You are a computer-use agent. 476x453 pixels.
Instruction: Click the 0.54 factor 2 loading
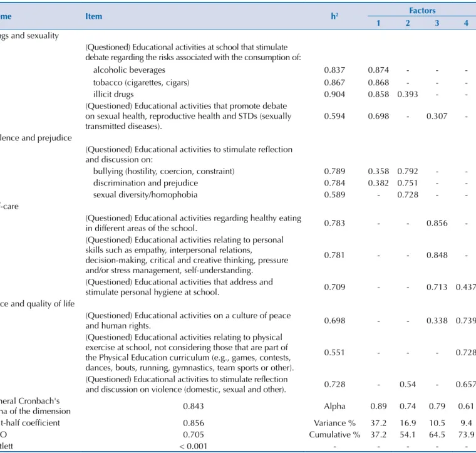coord(407,385)
